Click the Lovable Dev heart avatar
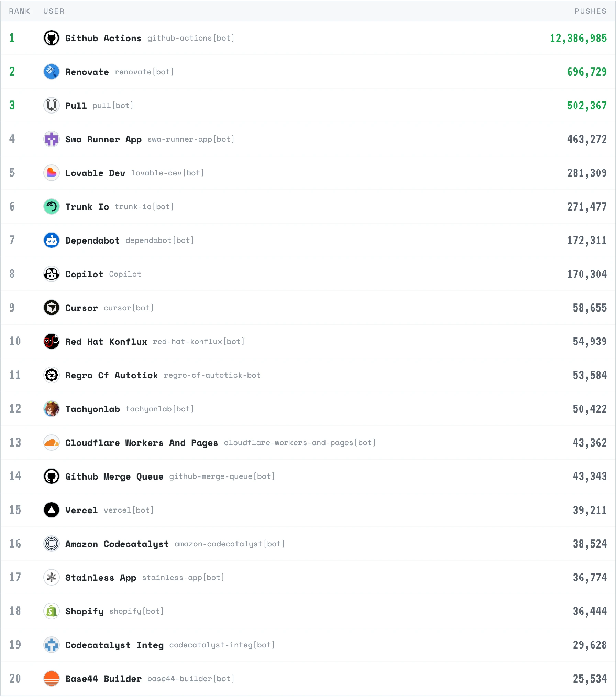The image size is (616, 697). coord(52,173)
